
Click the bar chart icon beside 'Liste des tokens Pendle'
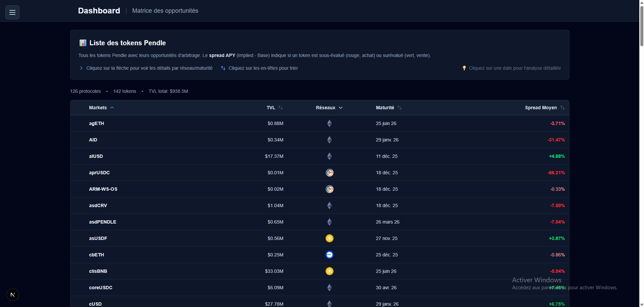[82, 43]
